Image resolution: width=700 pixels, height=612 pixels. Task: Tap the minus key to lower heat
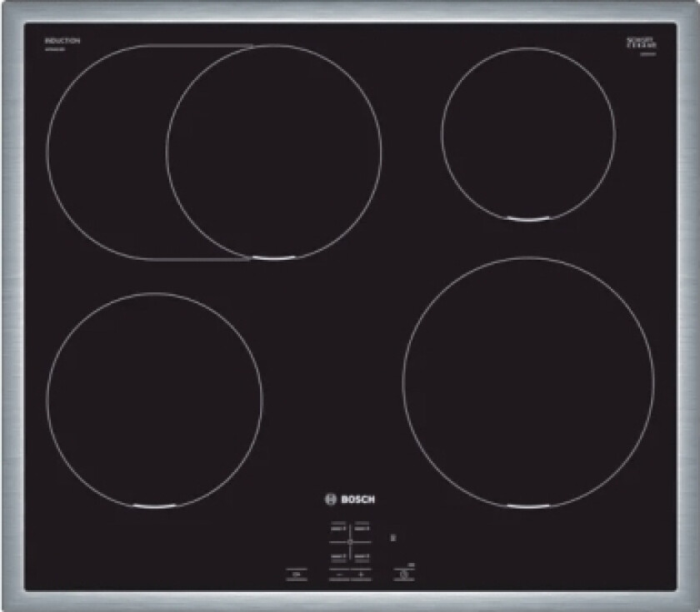340,575
